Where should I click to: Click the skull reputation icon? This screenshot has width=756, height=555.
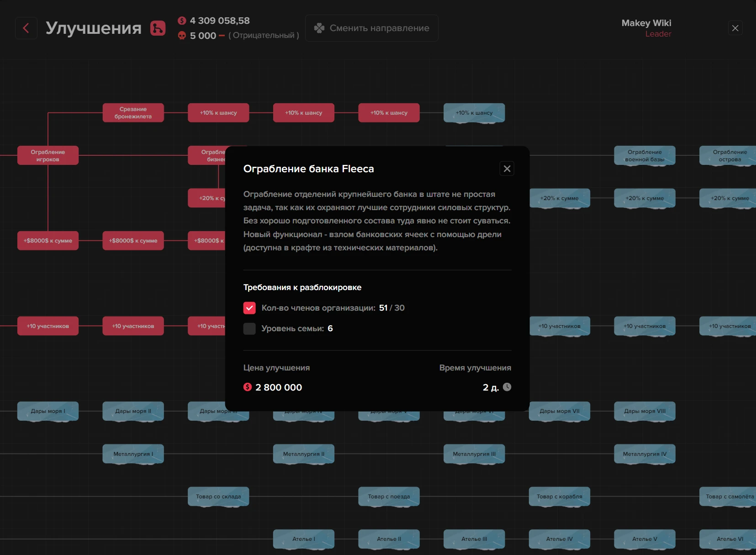tap(182, 36)
